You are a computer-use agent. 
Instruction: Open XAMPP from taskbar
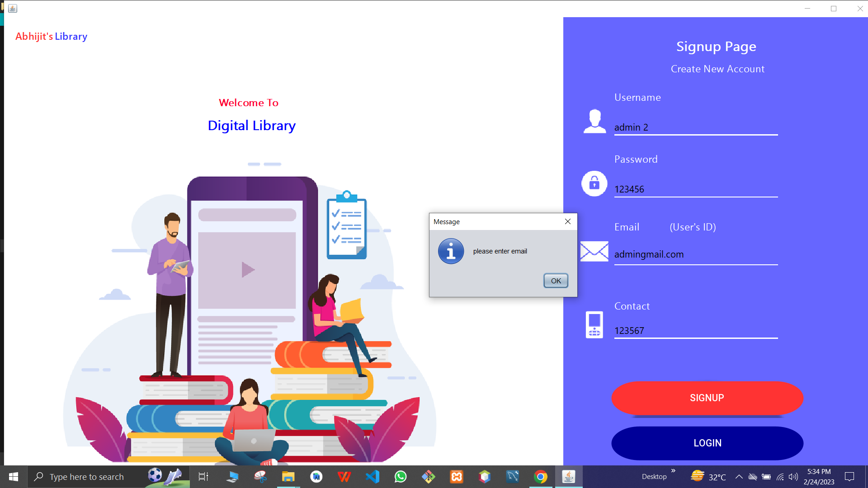point(457,477)
